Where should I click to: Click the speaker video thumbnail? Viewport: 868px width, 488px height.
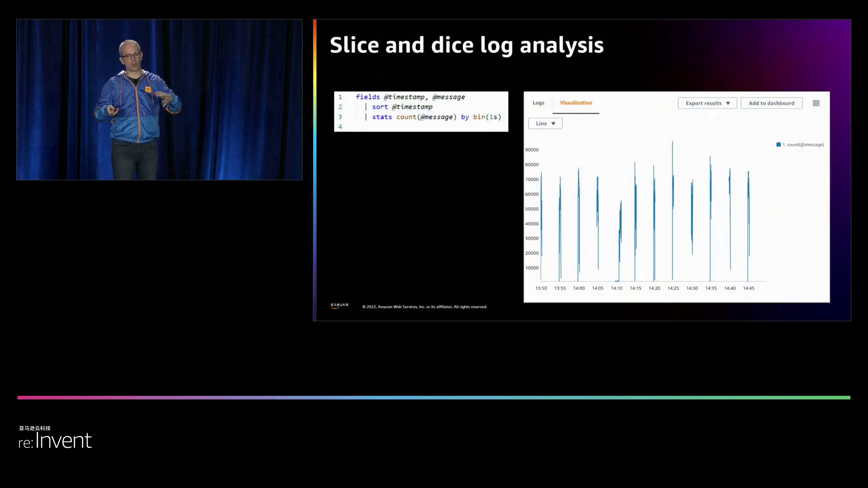click(x=159, y=99)
